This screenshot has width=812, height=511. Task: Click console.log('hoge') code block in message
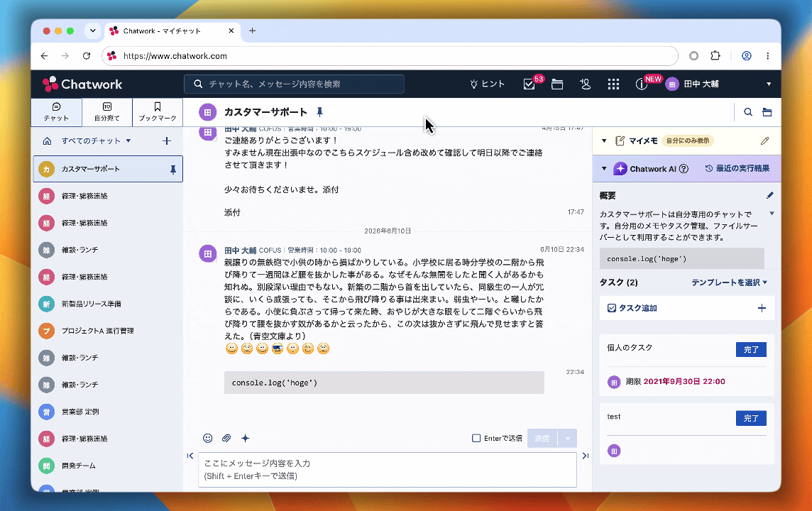click(x=384, y=383)
